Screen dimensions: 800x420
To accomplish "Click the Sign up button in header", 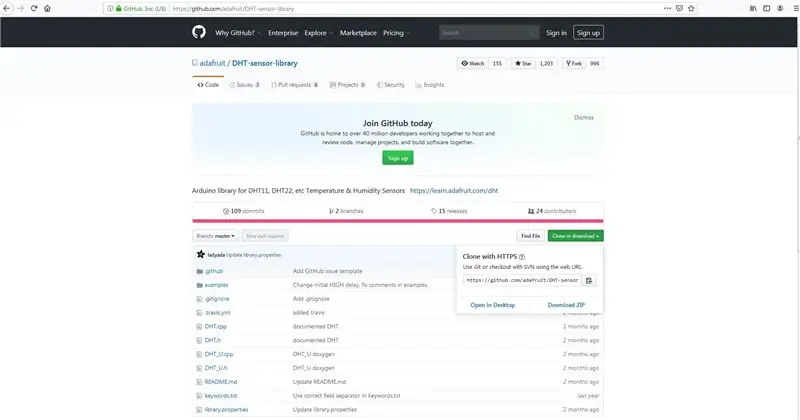I will (x=588, y=33).
